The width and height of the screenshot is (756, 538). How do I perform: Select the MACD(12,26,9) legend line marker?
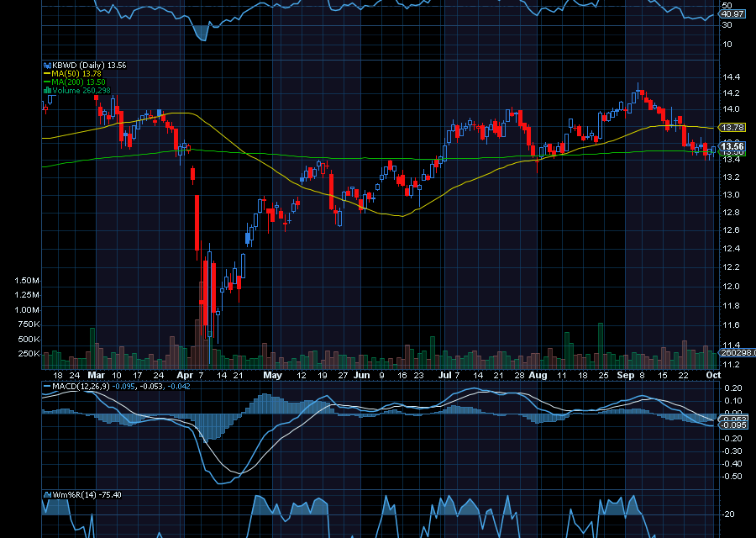[x=45, y=387]
